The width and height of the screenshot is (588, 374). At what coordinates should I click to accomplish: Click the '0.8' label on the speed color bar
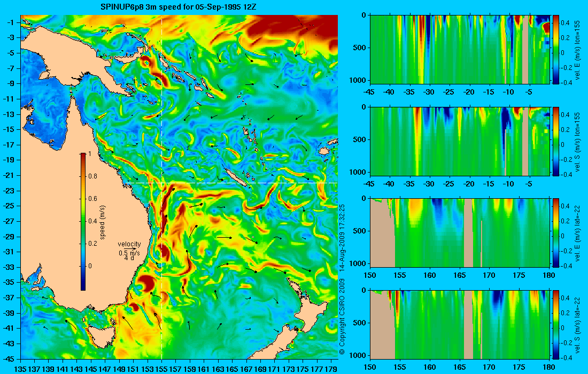click(x=92, y=176)
